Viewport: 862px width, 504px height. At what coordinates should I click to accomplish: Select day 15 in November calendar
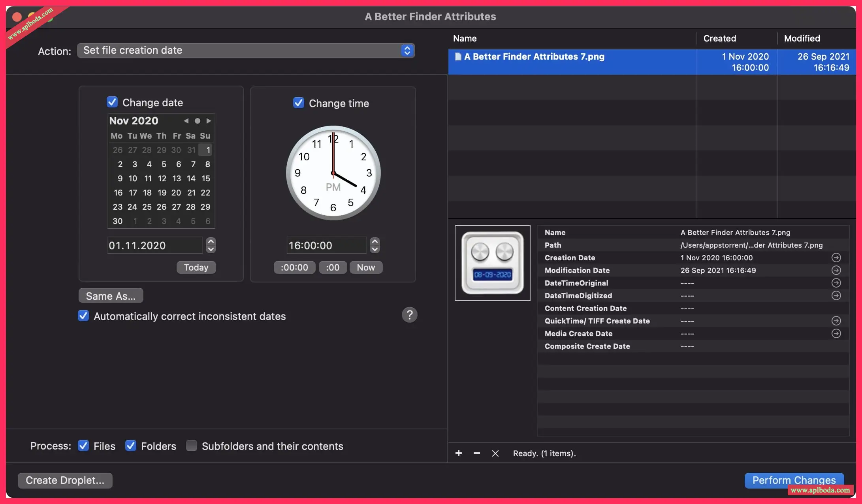click(206, 179)
